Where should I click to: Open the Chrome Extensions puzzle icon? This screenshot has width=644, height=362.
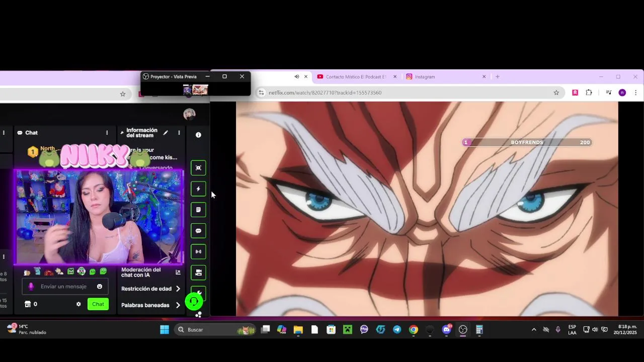pyautogui.click(x=589, y=93)
